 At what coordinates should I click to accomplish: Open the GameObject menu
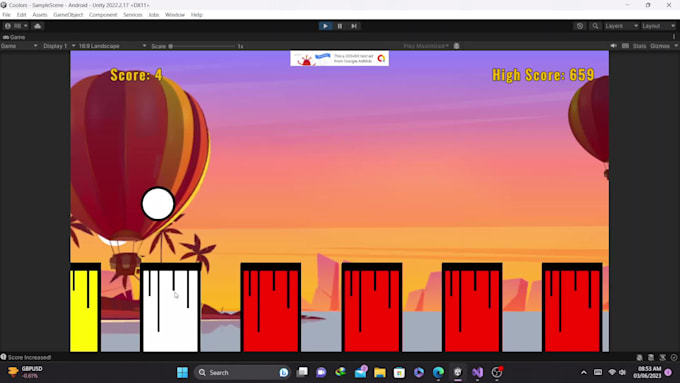pos(68,15)
